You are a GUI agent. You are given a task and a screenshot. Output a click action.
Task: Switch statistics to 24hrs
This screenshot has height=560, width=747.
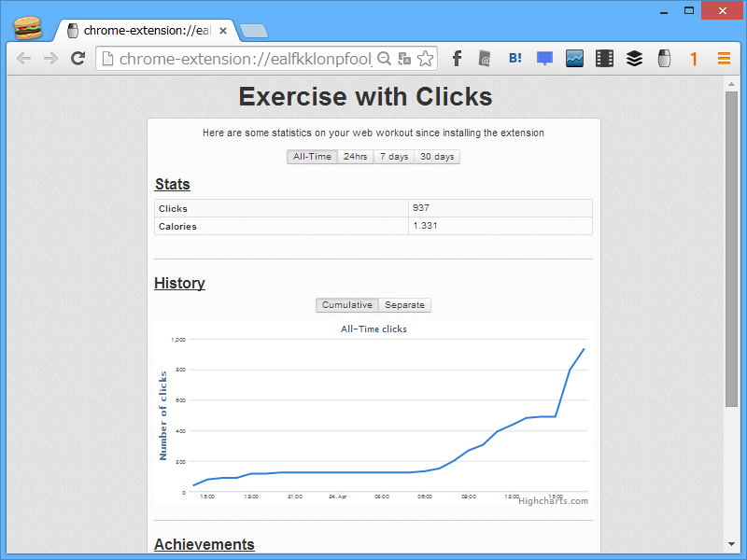(x=356, y=157)
